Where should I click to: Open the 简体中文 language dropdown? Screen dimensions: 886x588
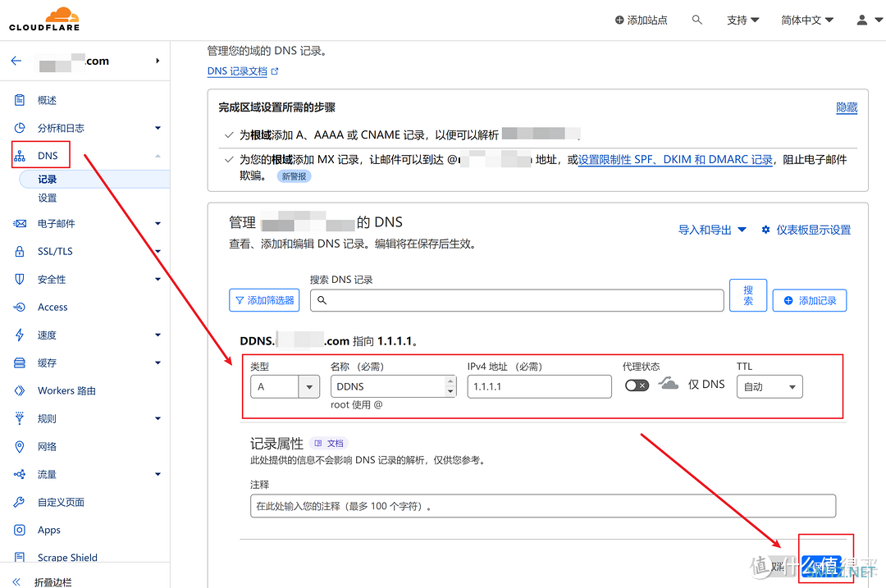tap(807, 21)
